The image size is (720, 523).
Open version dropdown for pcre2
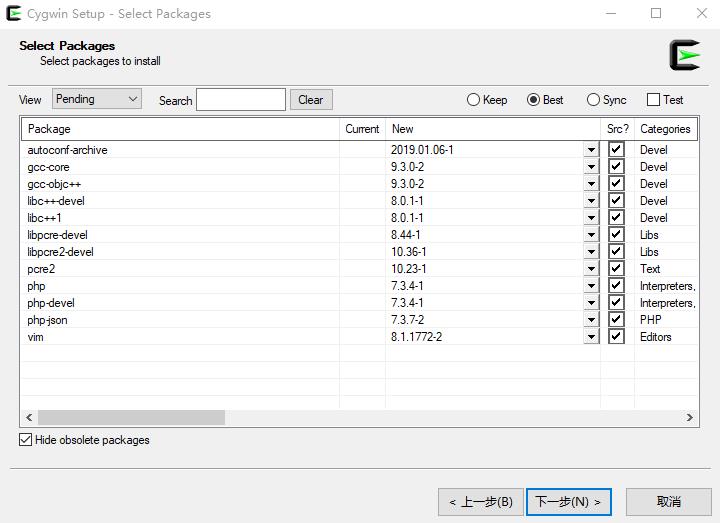tap(591, 269)
